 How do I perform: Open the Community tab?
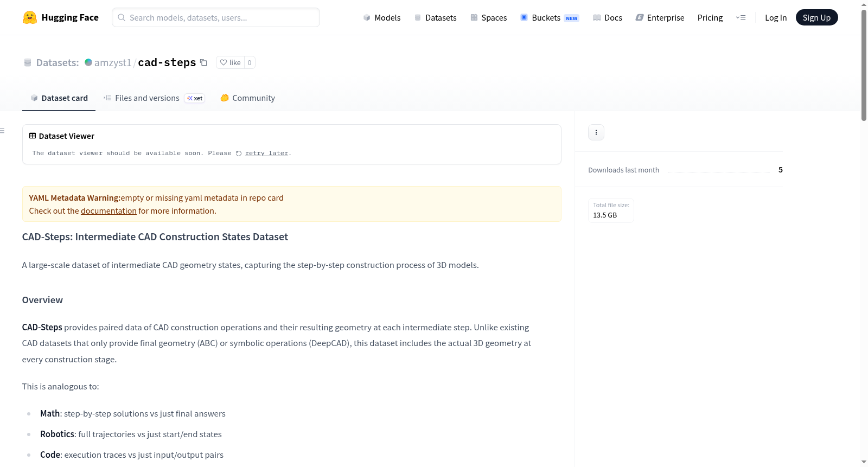click(x=247, y=98)
